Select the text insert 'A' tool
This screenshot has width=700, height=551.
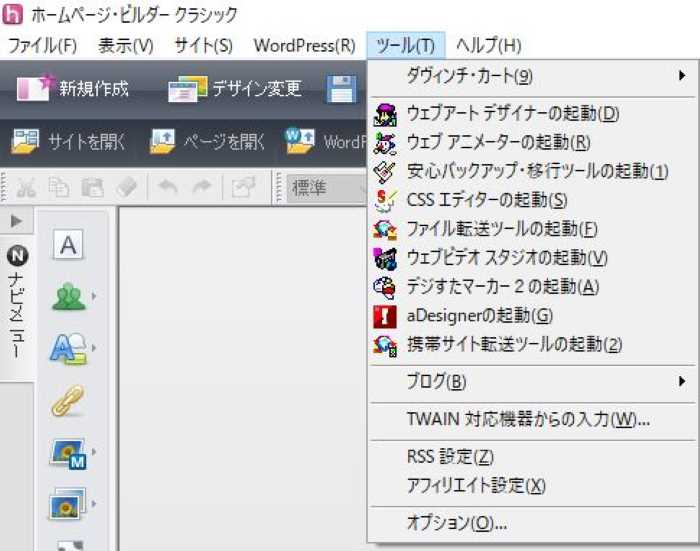tap(68, 245)
